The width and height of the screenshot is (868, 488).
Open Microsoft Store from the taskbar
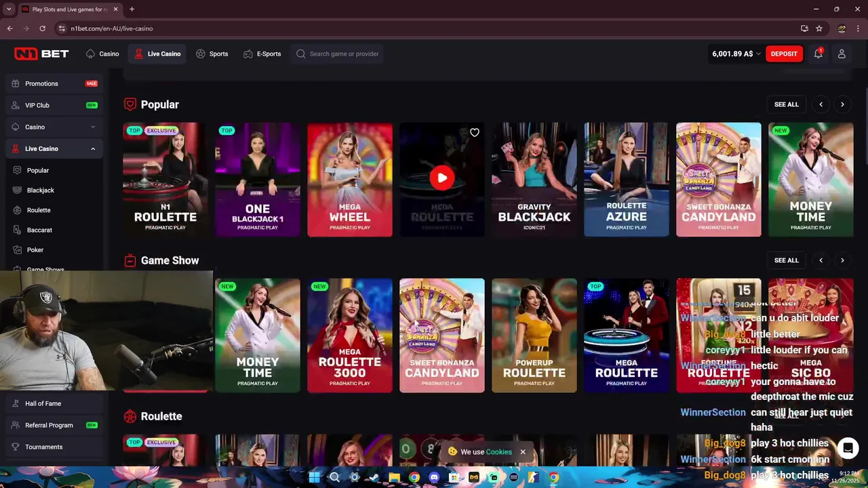point(454,477)
